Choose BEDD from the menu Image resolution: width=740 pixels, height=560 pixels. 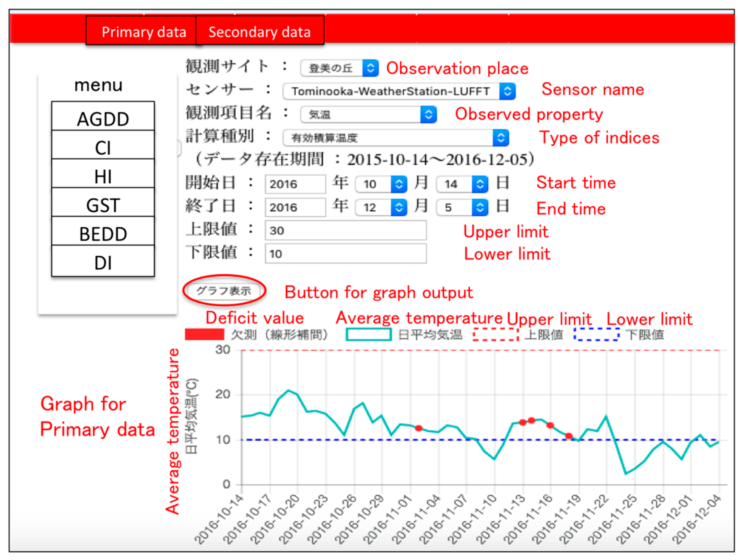coord(103,231)
